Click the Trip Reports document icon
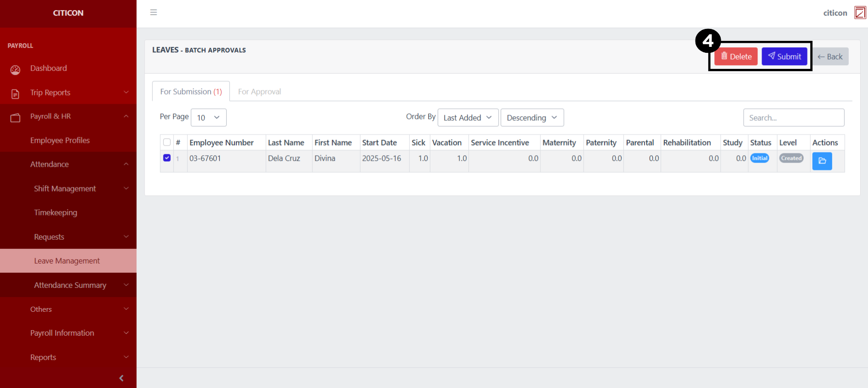This screenshot has width=868, height=388. [15, 94]
